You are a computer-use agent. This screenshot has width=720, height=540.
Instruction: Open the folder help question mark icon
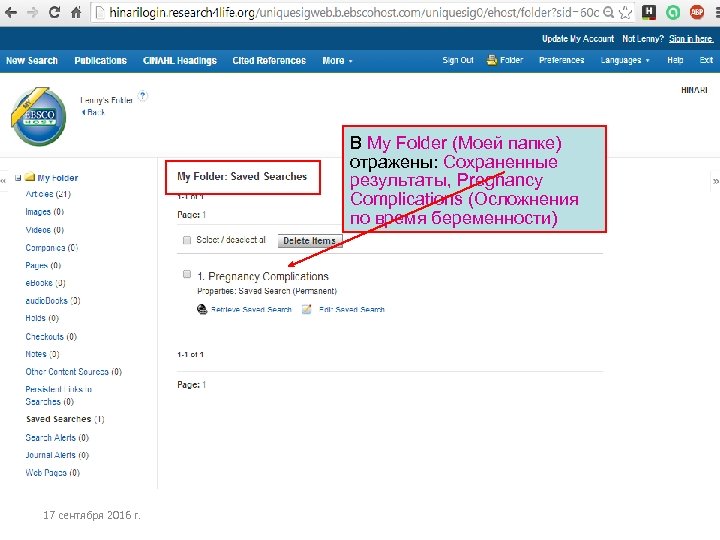tap(143, 96)
